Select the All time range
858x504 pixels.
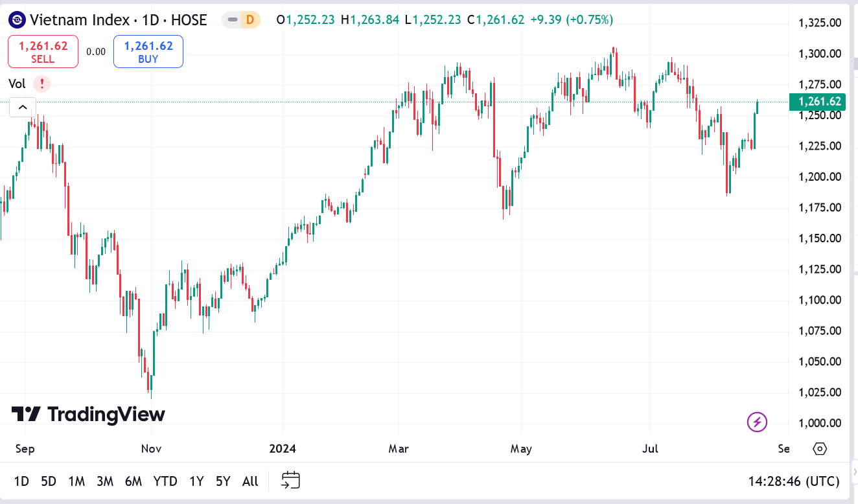coord(250,481)
